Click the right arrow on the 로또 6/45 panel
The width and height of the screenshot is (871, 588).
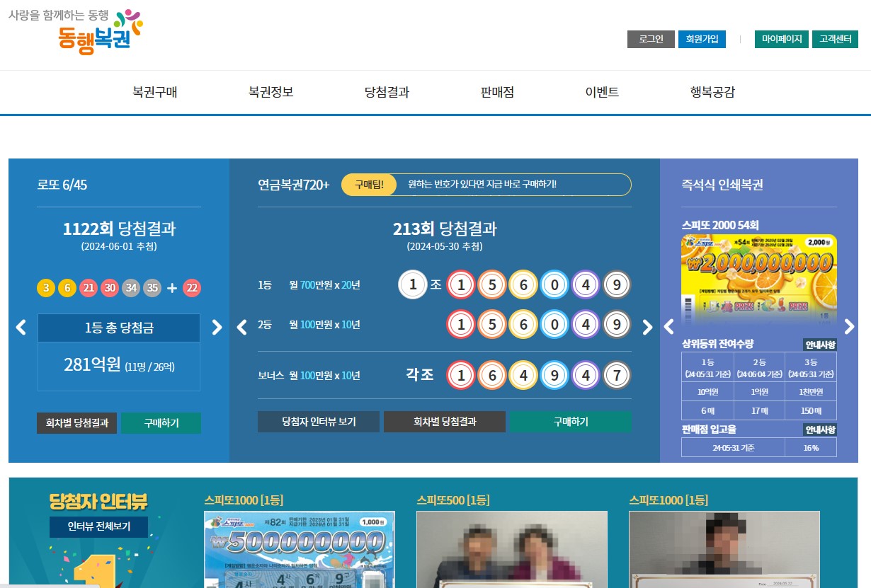[217, 327]
